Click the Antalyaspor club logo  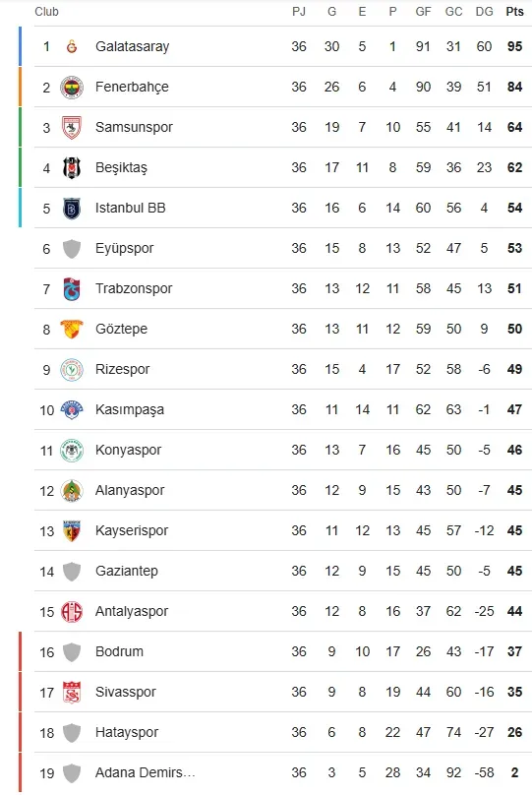pos(72,611)
